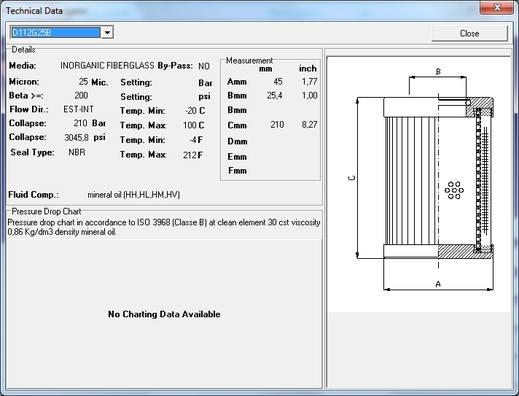519x396 pixels.
Task: Click the Cmm 210 measurement
Action: pos(277,125)
